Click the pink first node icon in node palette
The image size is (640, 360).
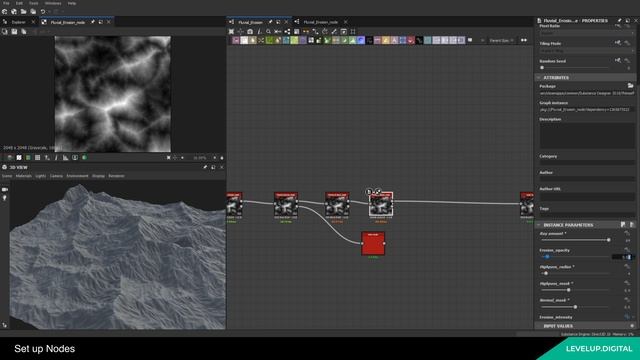[236, 40]
